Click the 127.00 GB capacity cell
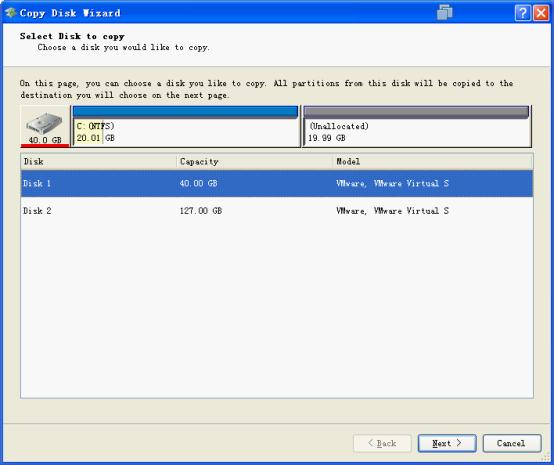The width and height of the screenshot is (554, 465). [201, 211]
